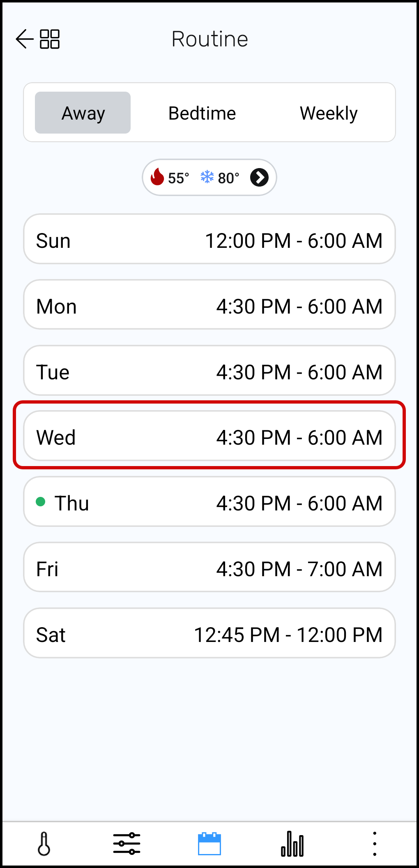Tap the blue snowflake cooling icon

(207, 177)
